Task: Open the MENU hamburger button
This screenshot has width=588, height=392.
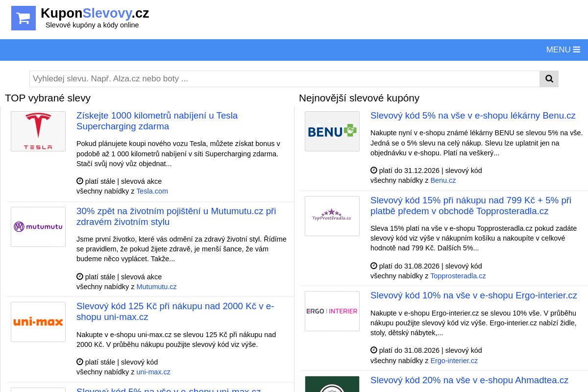Action: 563,49
